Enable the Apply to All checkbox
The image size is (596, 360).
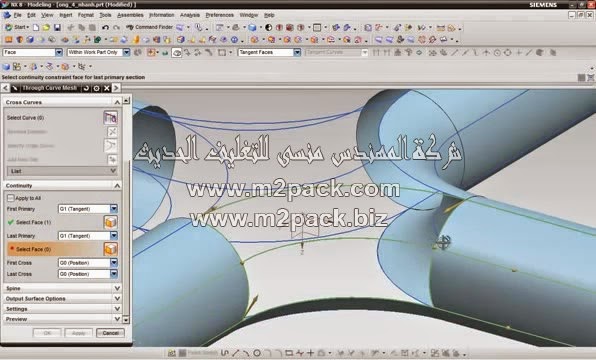pyautogui.click(x=11, y=198)
